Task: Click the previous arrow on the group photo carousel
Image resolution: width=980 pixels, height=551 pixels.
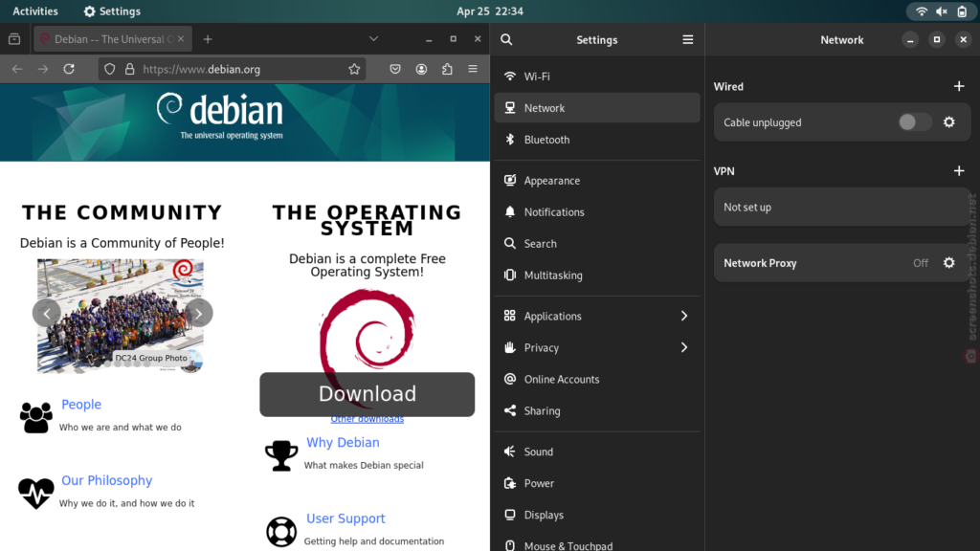Action: [46, 313]
